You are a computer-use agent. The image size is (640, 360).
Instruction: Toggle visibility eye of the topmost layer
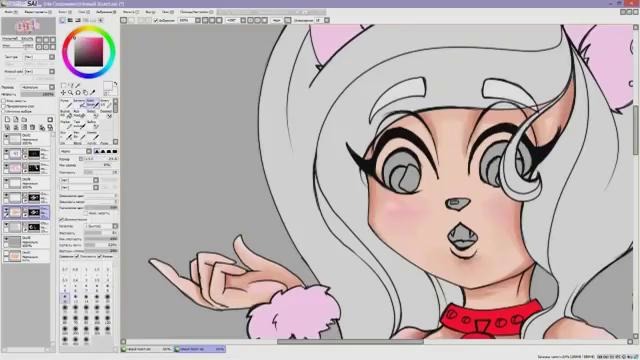coord(6,137)
